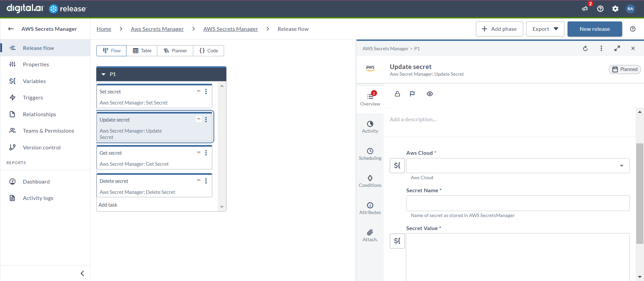Click the notifications megaphone icon
This screenshot has width=644, height=281.
(x=585, y=9)
